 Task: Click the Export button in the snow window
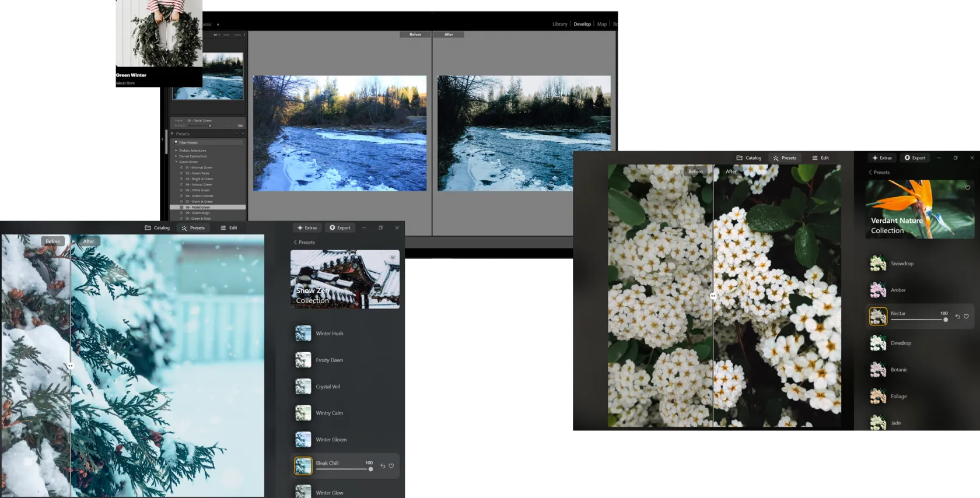[339, 228]
